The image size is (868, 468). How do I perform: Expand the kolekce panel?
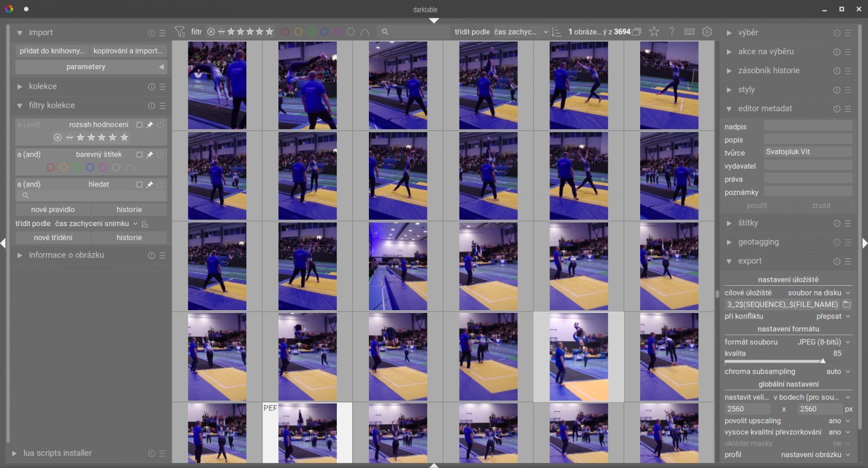click(20, 87)
